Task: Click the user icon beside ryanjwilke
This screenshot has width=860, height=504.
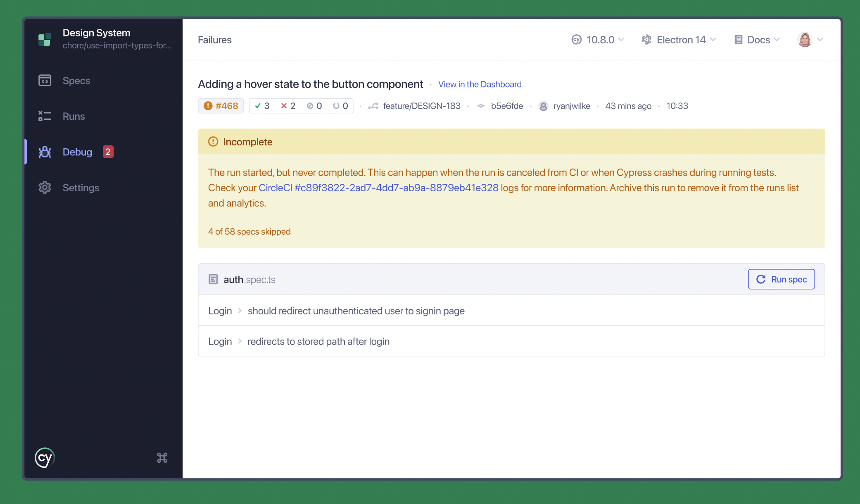Action: 544,106
